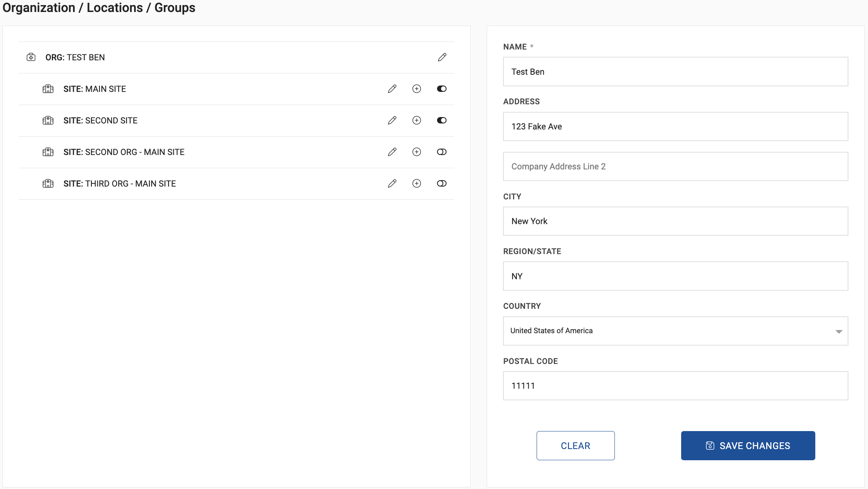Add a group under Main Site with the plus icon
This screenshot has height=489, width=868.
416,89
